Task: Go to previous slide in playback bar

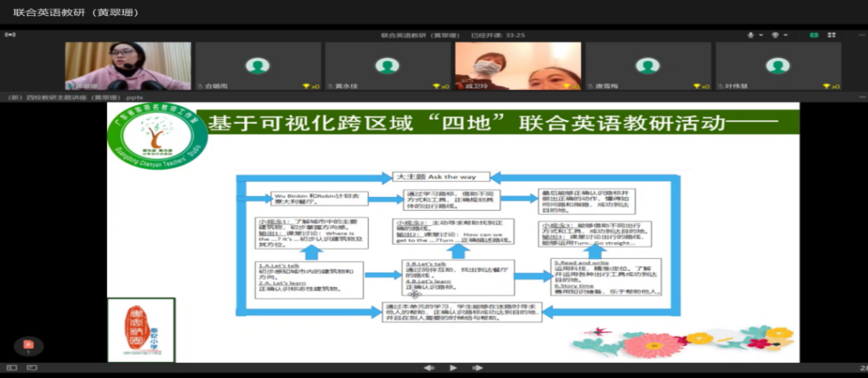Action: (x=429, y=368)
